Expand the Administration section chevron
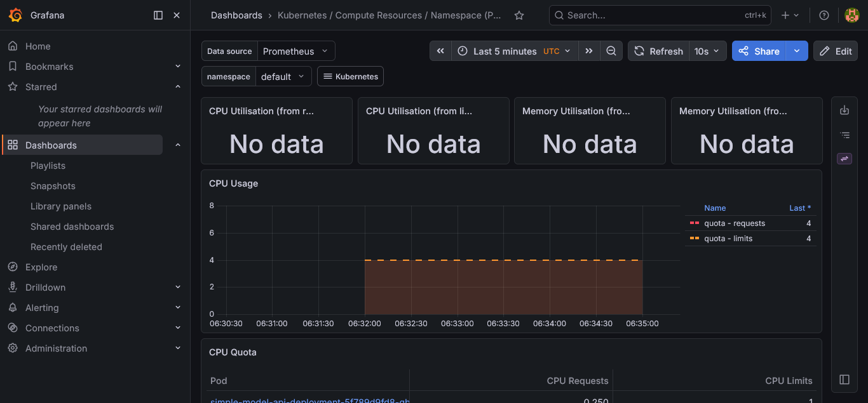 pyautogui.click(x=178, y=348)
